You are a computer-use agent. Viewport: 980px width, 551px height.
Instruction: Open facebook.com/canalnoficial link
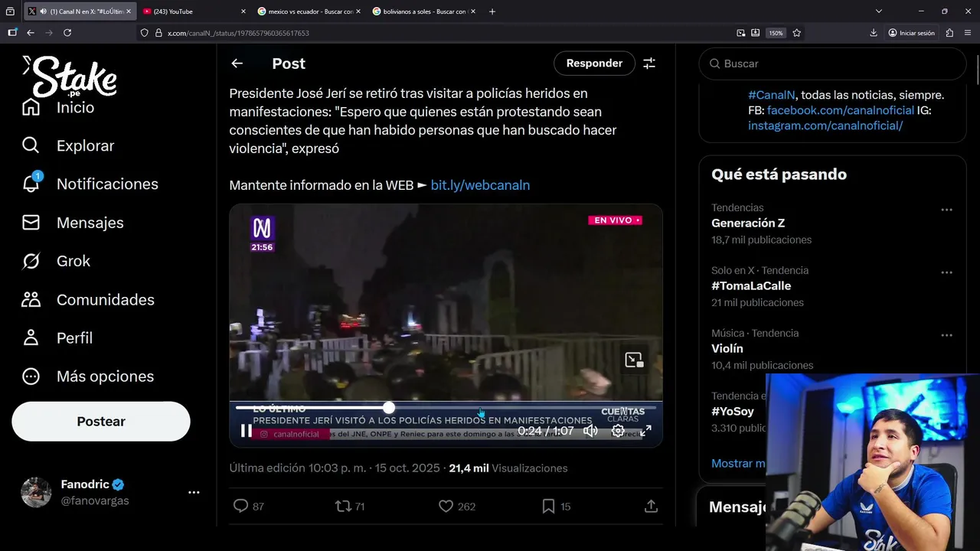click(x=841, y=110)
